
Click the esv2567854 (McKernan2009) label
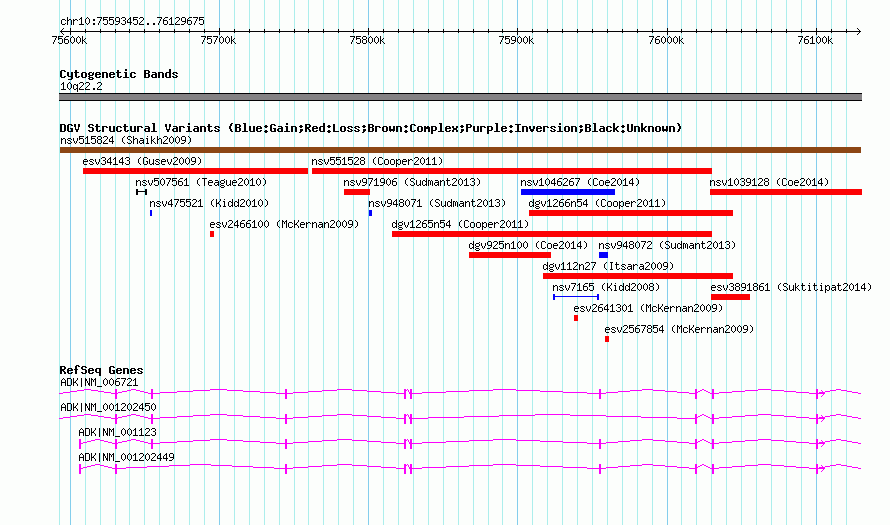(679, 329)
